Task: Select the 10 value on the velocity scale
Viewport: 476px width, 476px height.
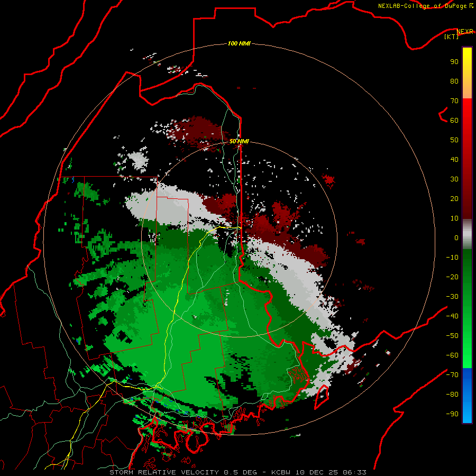Action: (x=454, y=218)
